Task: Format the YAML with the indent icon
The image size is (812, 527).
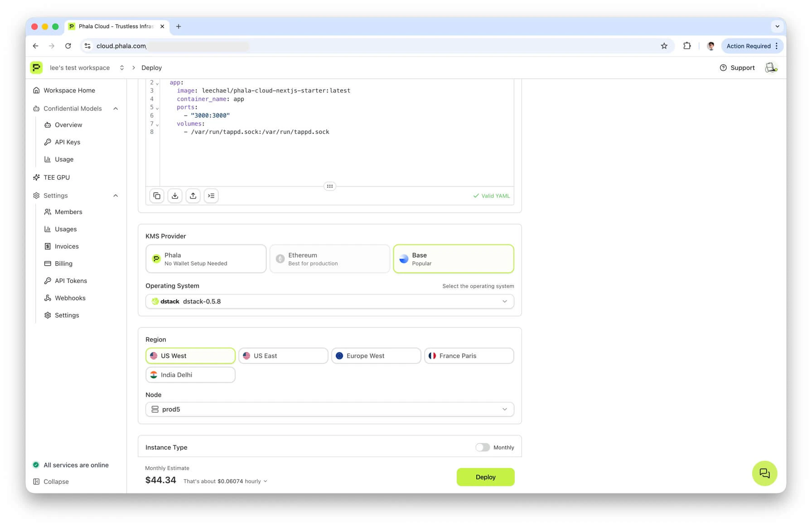Action: pos(211,195)
